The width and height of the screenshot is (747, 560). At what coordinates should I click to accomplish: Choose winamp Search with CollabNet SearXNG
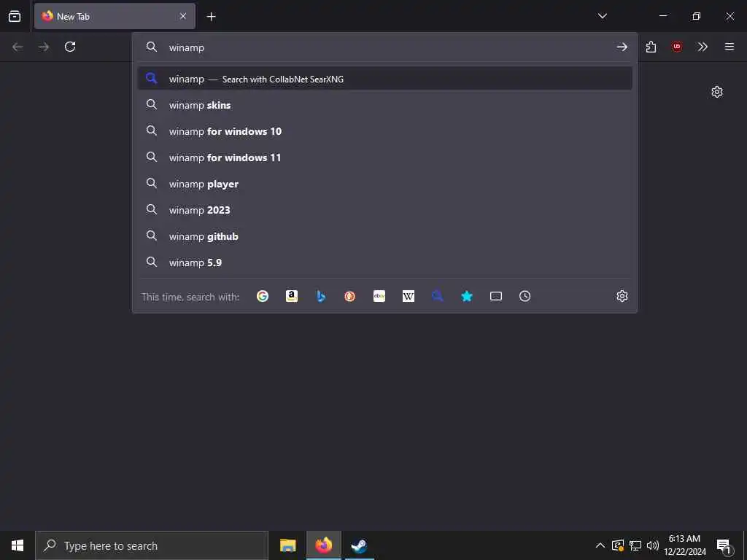pos(385,79)
